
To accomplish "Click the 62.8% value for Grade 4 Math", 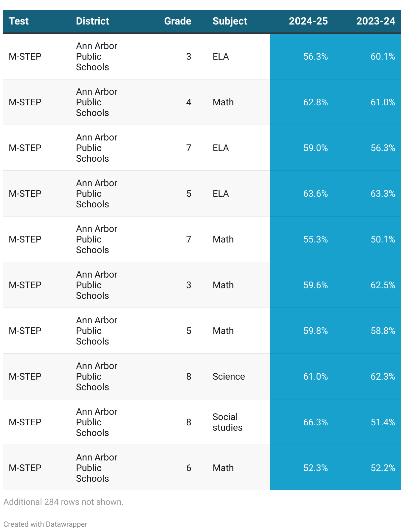I will pyautogui.click(x=315, y=102).
